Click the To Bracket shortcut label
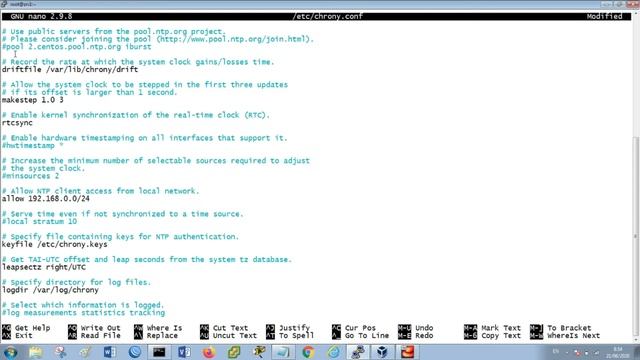The height and width of the screenshot is (360, 640). 569,328
